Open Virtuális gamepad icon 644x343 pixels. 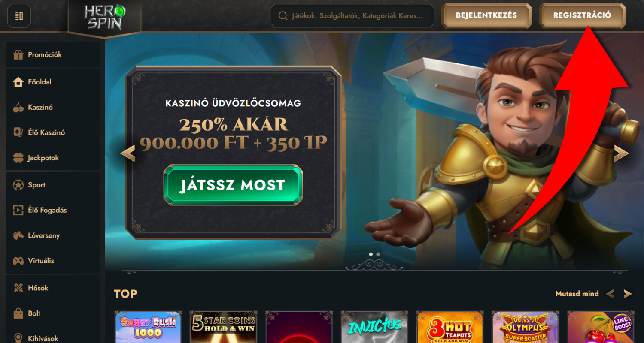[x=18, y=261]
